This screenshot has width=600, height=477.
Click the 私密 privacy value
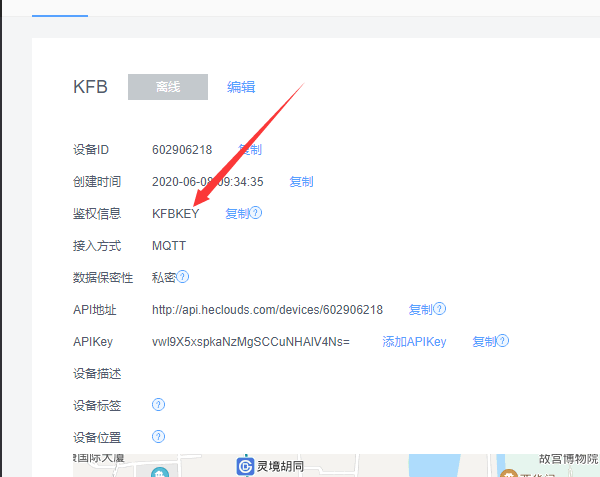click(x=164, y=277)
